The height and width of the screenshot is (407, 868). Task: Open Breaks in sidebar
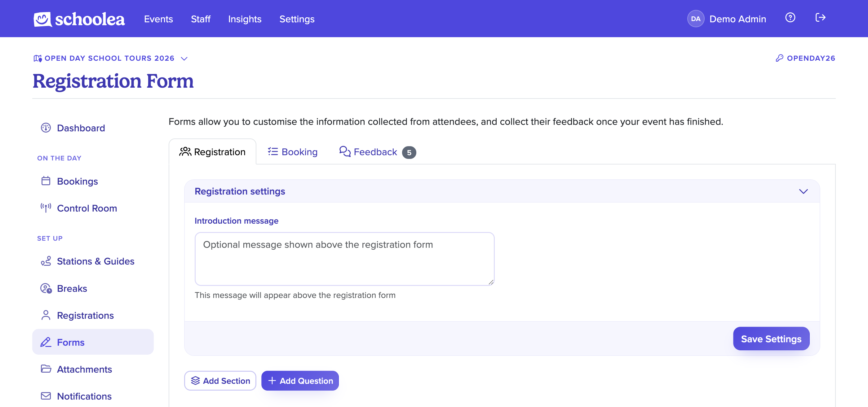click(93, 288)
